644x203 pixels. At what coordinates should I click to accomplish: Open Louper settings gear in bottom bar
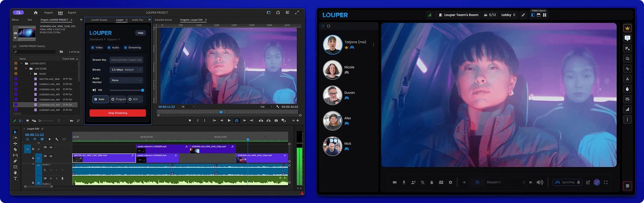coord(450,182)
